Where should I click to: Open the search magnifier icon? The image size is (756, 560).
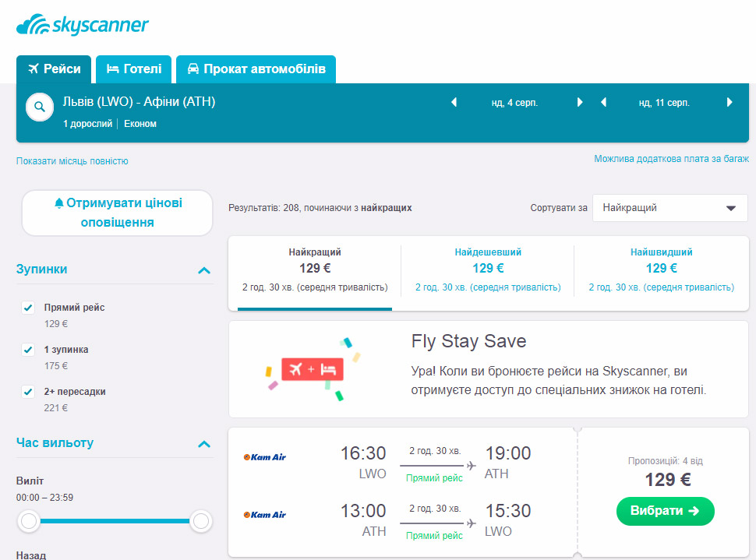[x=40, y=107]
